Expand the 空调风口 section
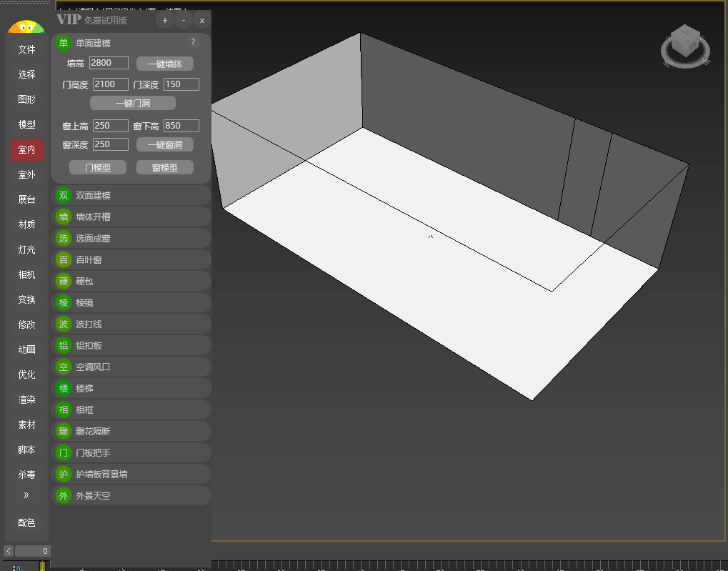 (x=131, y=367)
